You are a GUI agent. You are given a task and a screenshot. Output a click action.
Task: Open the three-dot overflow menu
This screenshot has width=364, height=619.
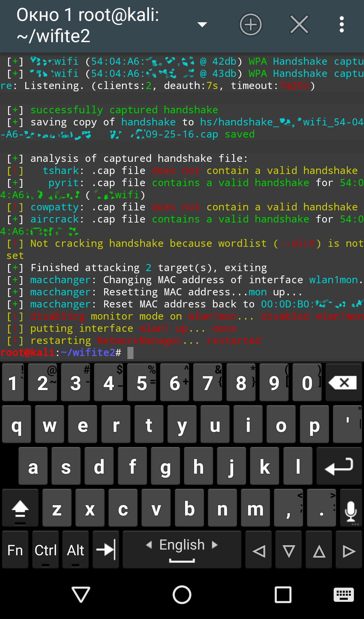click(342, 25)
